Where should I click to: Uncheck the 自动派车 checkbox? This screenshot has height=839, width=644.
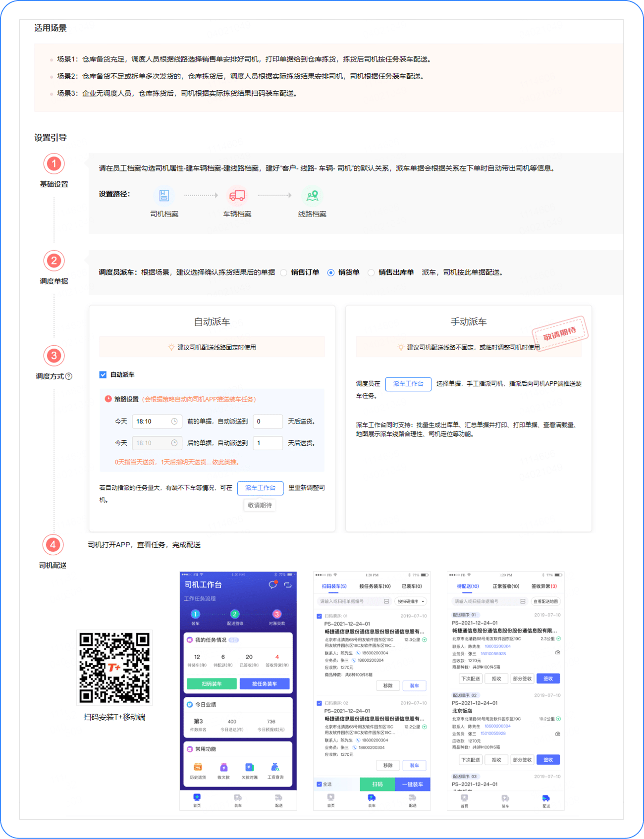103,375
